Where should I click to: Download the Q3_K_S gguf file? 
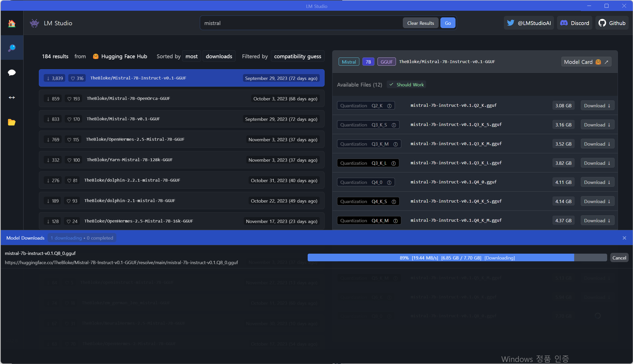[597, 125]
